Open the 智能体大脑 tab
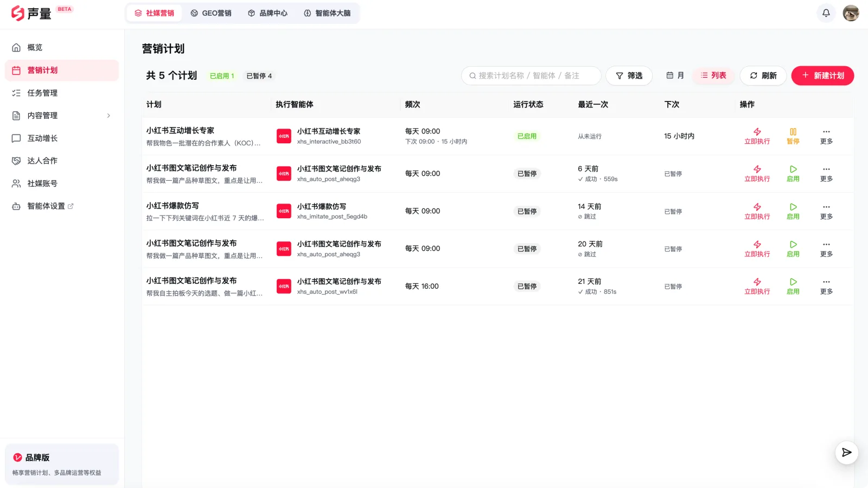868x488 pixels. click(327, 13)
